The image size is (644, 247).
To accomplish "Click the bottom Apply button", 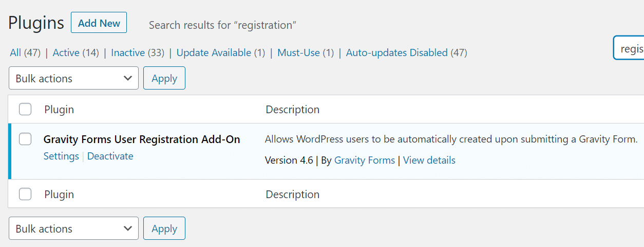I will [x=164, y=229].
